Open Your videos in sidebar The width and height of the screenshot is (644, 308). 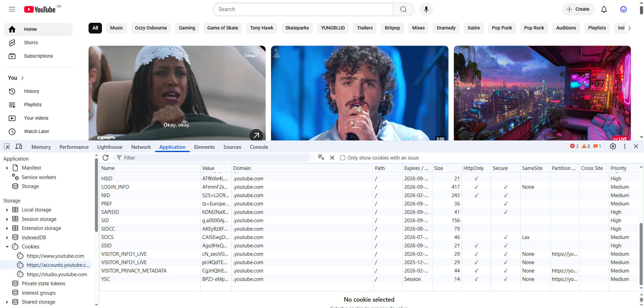point(38,118)
